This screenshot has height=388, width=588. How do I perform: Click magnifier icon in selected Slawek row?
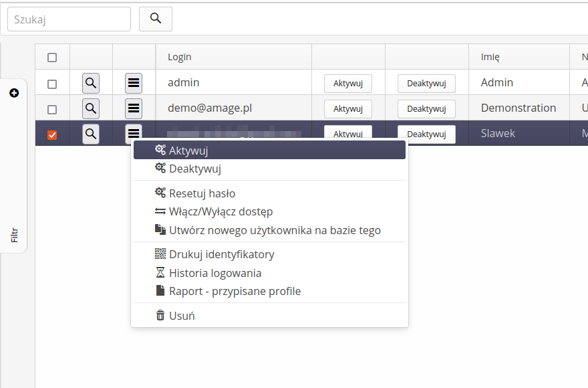click(x=91, y=134)
